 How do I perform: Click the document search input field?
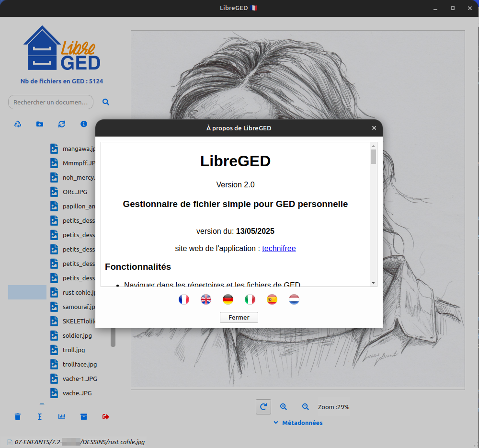pos(50,102)
